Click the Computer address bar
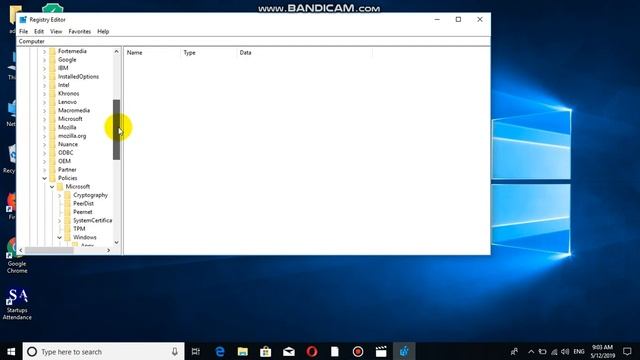The image size is (640, 360). tap(253, 41)
